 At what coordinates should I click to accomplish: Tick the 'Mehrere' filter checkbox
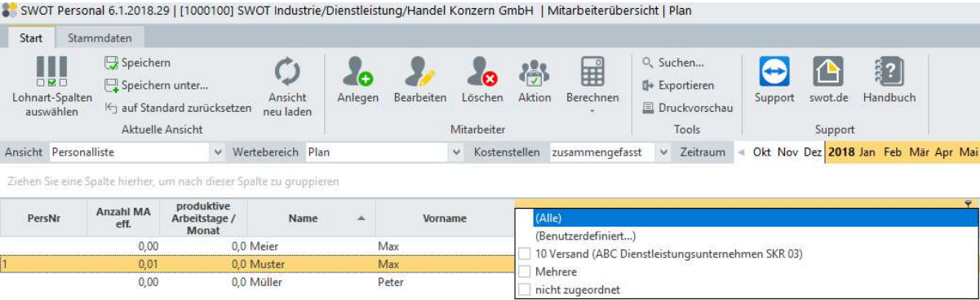coord(525,271)
